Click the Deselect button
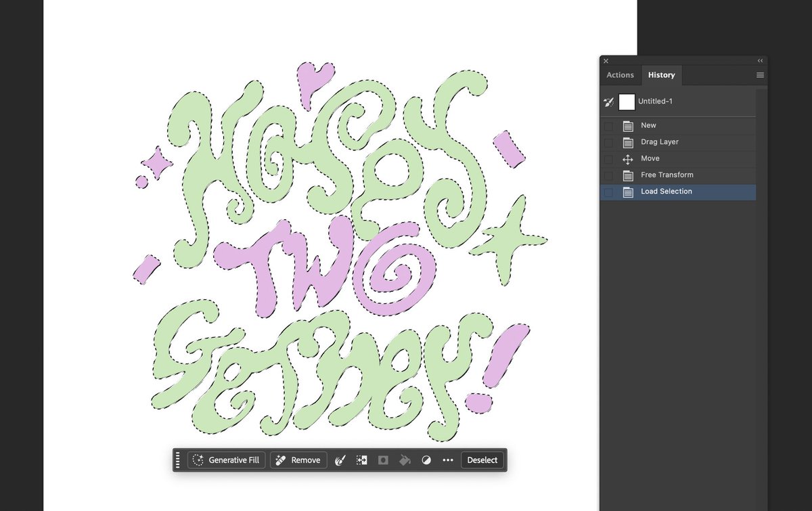Screen dimensions: 812x511 482,460
